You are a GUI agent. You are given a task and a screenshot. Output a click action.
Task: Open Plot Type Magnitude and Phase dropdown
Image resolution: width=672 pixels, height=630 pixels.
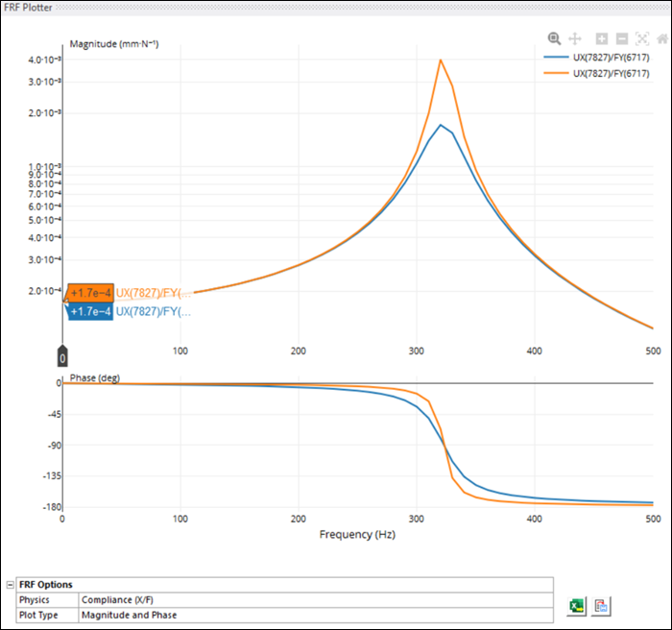pos(315,615)
